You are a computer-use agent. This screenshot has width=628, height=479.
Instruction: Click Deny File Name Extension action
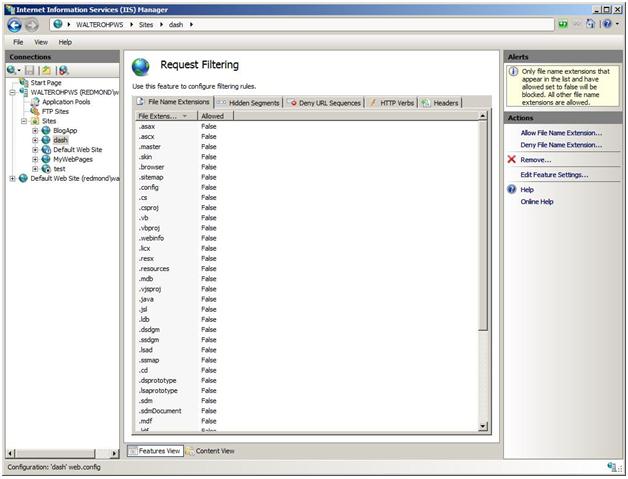coord(561,145)
